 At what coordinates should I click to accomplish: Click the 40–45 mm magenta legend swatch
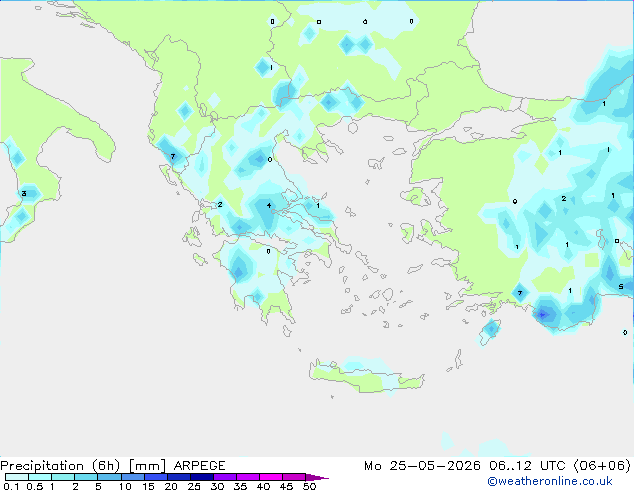pos(271,477)
